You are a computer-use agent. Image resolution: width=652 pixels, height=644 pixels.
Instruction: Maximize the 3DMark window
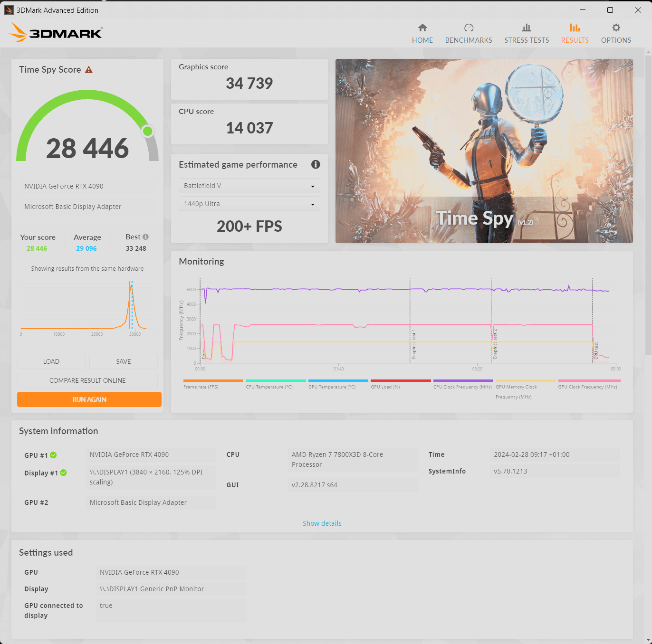pos(610,10)
